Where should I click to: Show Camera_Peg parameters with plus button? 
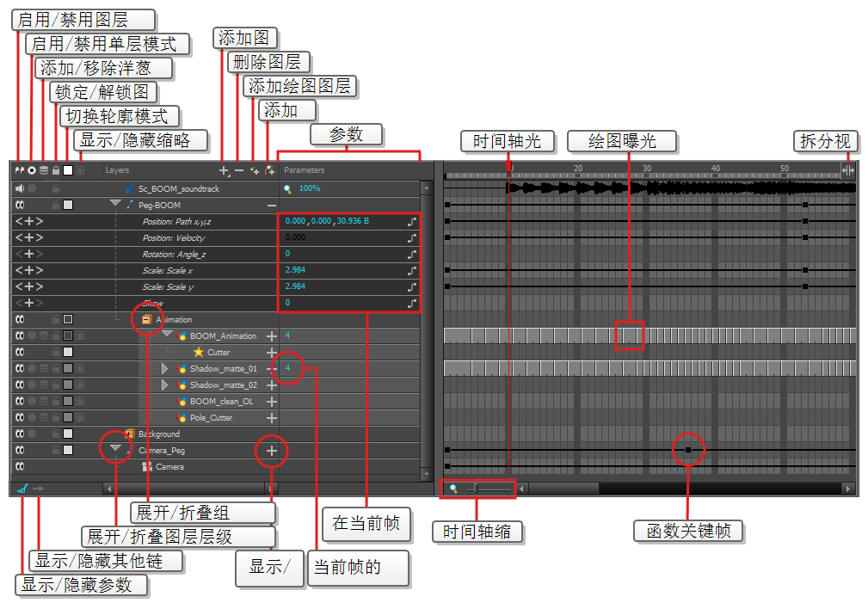pos(271,450)
